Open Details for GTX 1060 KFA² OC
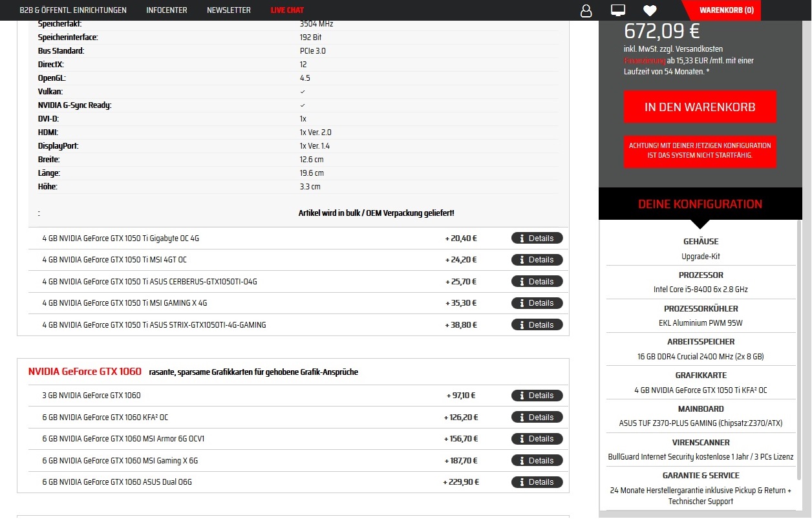Viewport: 812px width, 519px height. tap(537, 418)
